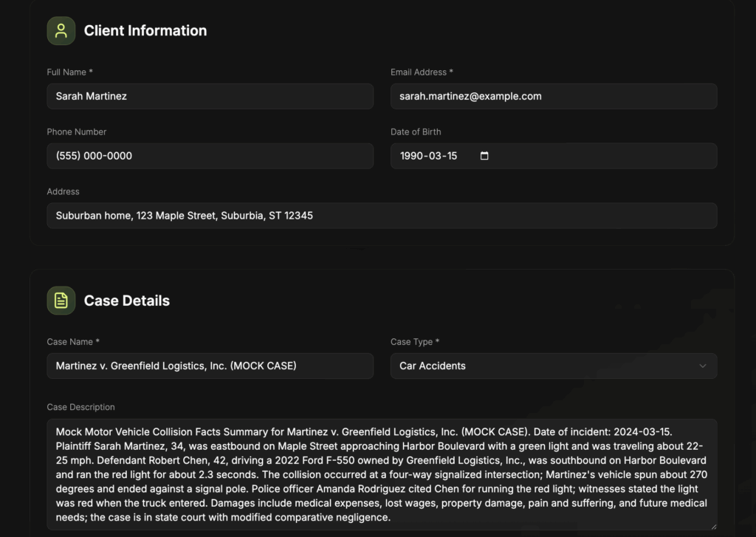Click into the Email Address input

553,96
